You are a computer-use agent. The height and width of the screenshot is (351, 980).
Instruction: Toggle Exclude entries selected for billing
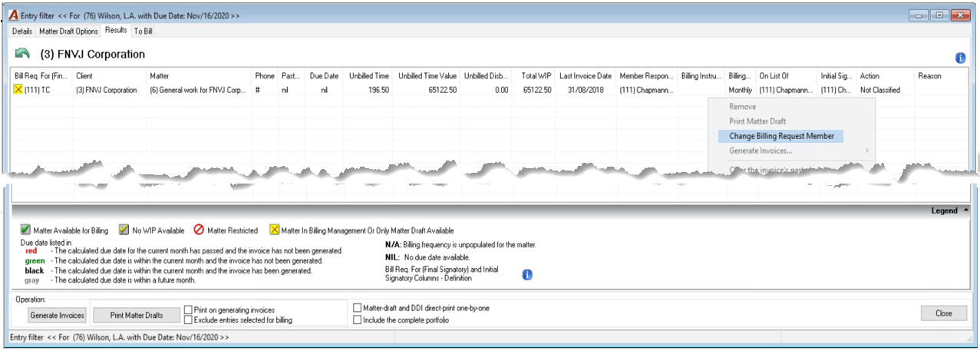tap(188, 320)
